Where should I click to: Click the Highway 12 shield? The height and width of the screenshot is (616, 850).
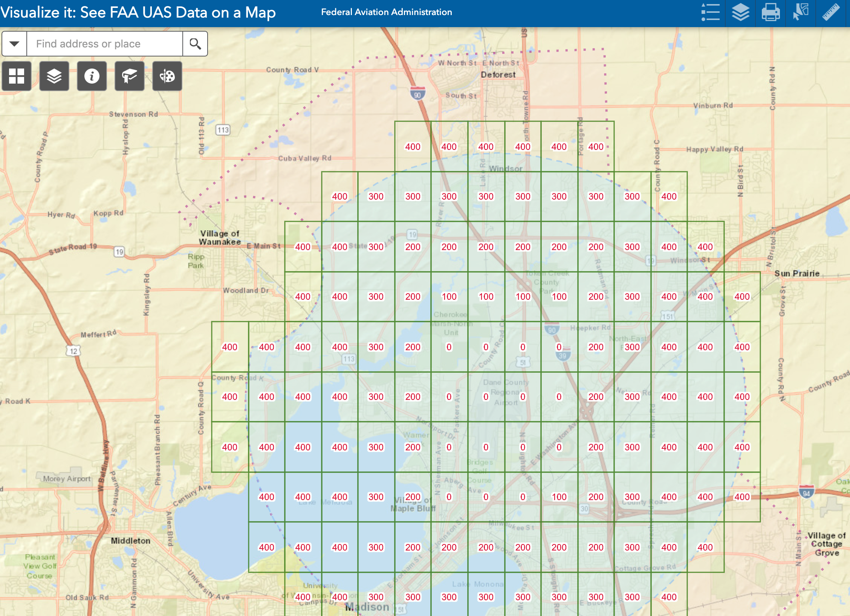tap(73, 351)
